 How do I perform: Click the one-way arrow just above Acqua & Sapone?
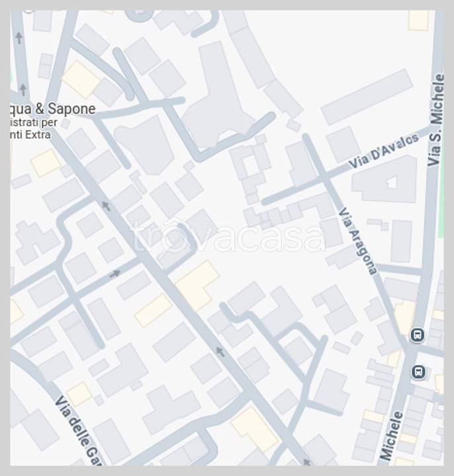(x=23, y=89)
